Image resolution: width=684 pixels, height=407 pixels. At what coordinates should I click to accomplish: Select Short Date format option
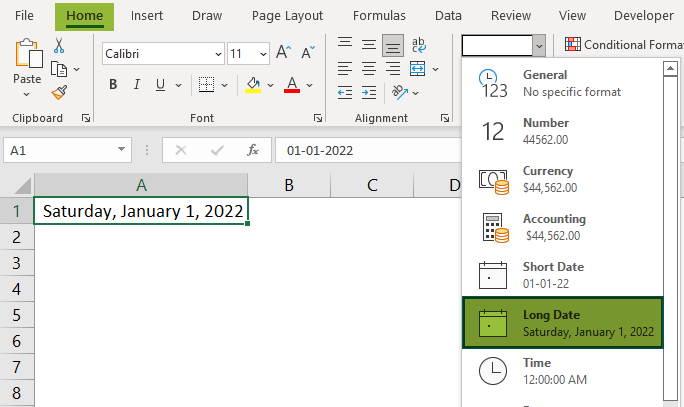tap(562, 275)
